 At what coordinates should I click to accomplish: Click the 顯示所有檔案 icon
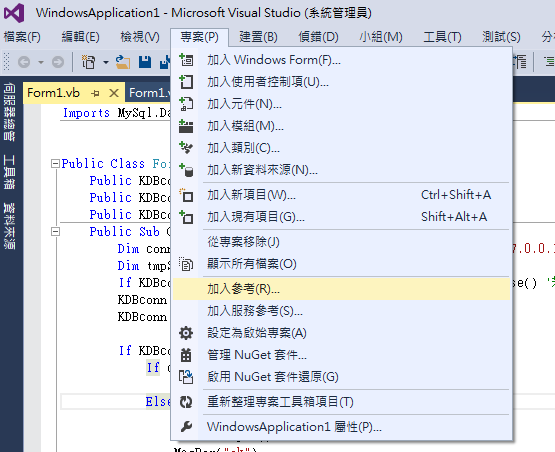[x=186, y=264]
